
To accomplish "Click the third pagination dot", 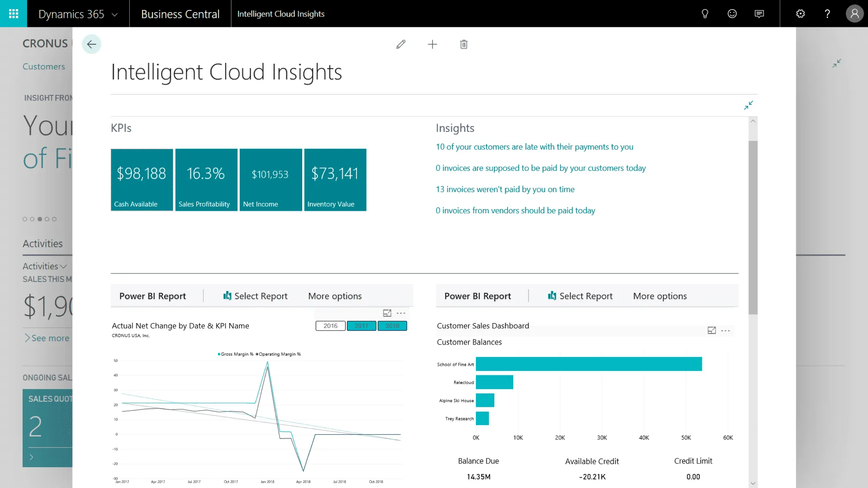I will 39,219.
